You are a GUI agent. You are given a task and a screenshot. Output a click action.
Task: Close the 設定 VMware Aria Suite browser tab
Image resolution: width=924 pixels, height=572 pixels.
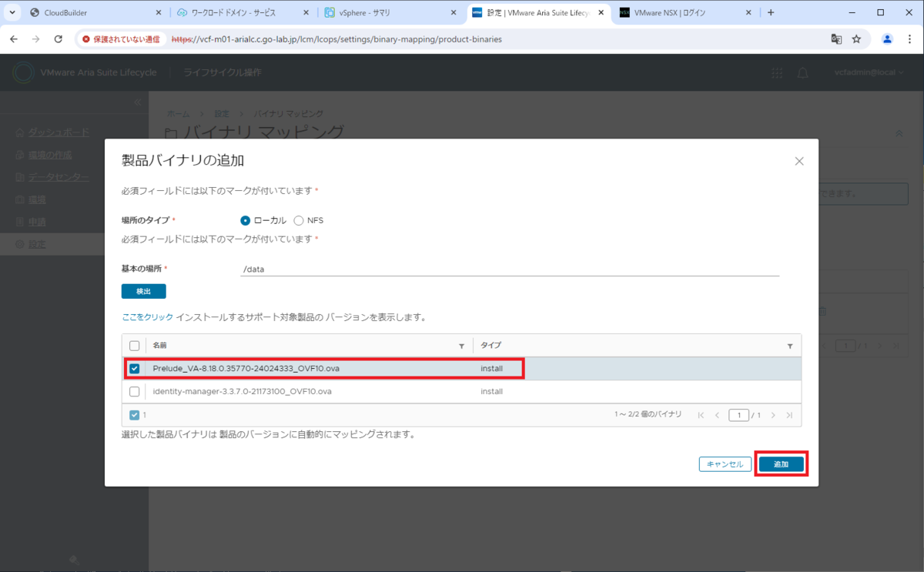tap(599, 13)
